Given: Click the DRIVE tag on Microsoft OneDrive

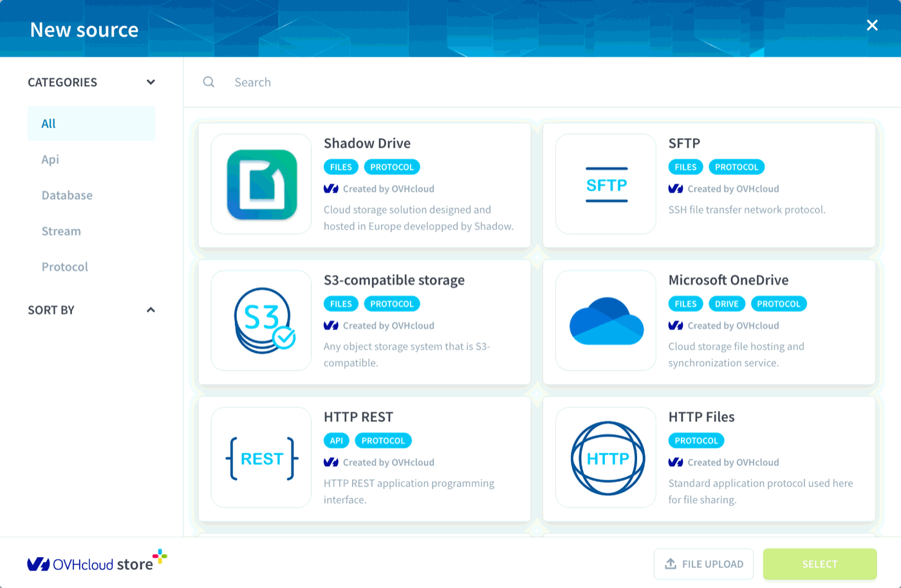Looking at the screenshot, I should pos(727,304).
